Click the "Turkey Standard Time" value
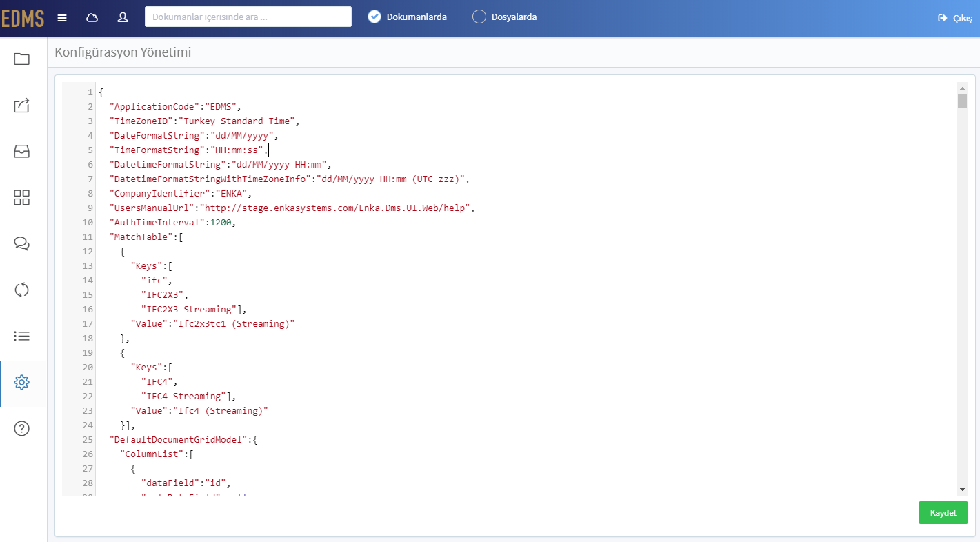Screen dimensions: 980x542 pyautogui.click(x=240, y=121)
